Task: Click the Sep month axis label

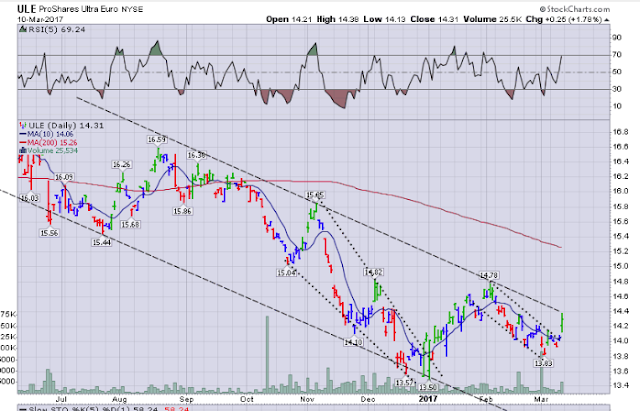Action: 187,399
